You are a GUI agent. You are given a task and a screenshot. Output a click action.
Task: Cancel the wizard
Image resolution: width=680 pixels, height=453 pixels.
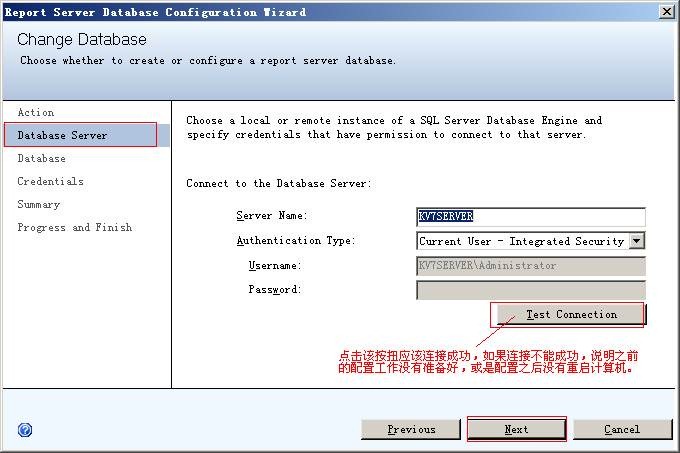[x=622, y=430]
